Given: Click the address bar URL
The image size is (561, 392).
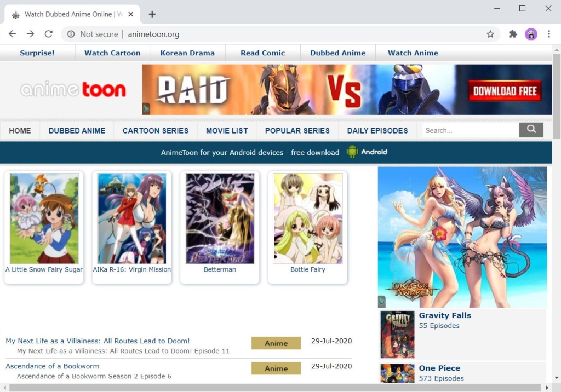Looking at the screenshot, I should [153, 34].
